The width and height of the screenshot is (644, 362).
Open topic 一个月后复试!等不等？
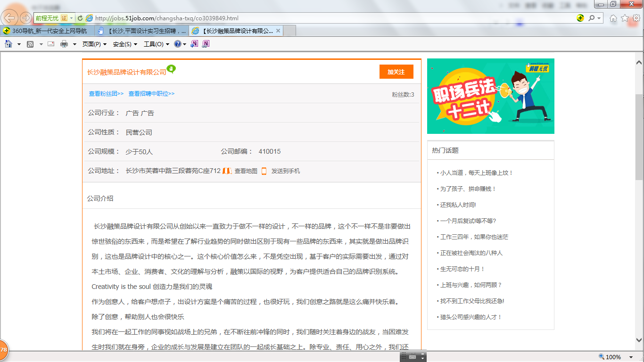click(468, 221)
